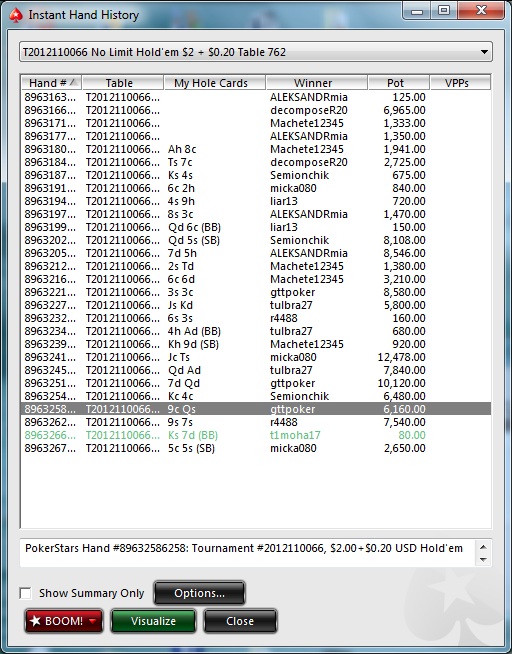
Task: Minimize the Instant Hand History window
Action: click(x=417, y=10)
